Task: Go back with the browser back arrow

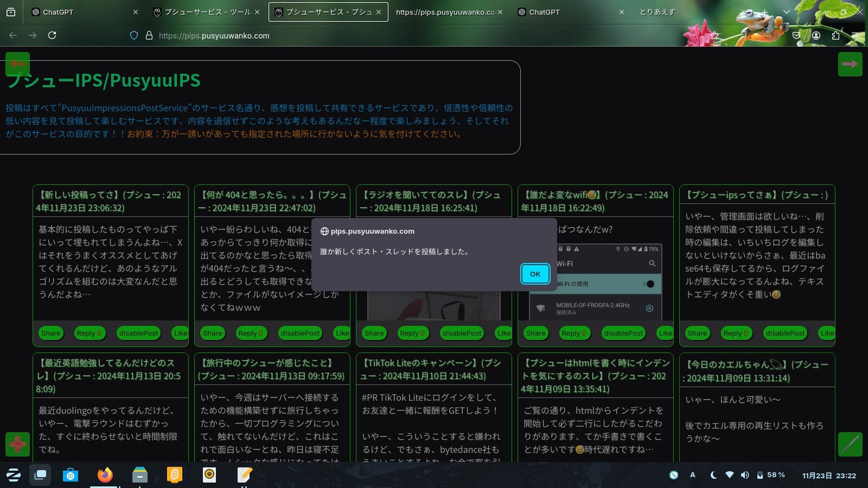Action: tap(13, 35)
